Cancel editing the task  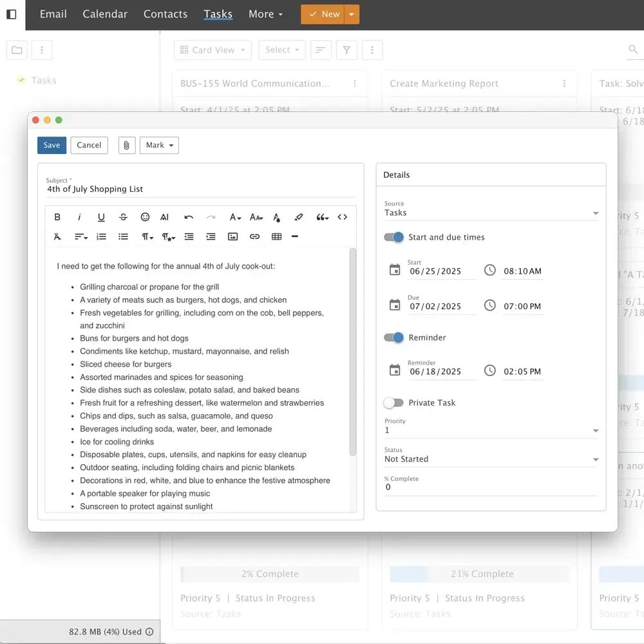89,146
